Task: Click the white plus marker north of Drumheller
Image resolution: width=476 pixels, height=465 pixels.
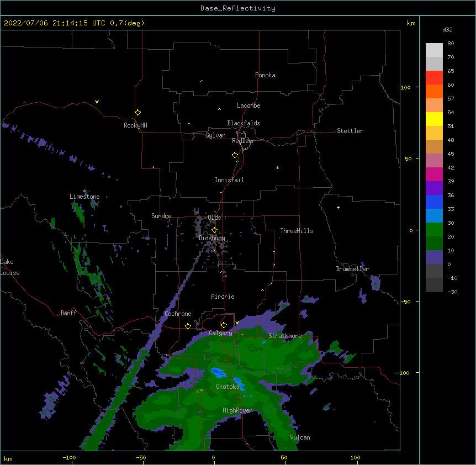Action: 338,207
